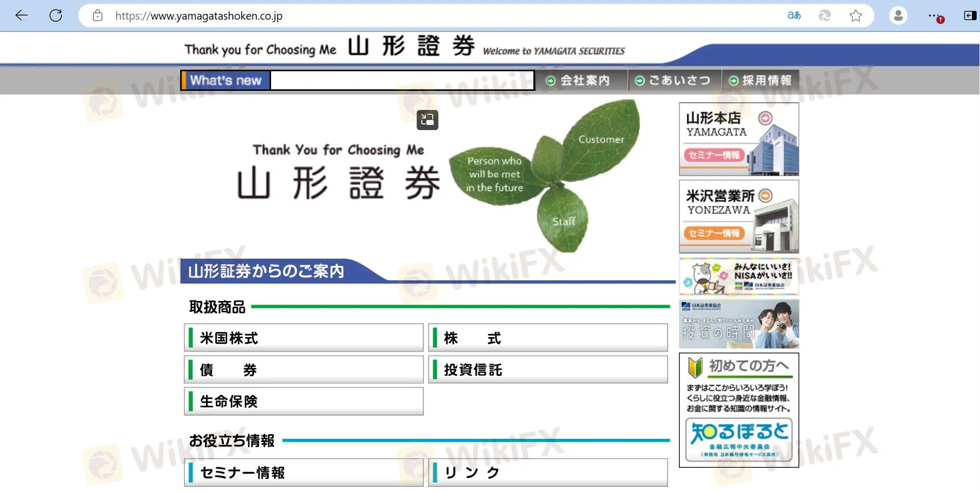Open the 山形本店 YAMAGATA banner
Screen dimensions: 980x492
coord(739,139)
